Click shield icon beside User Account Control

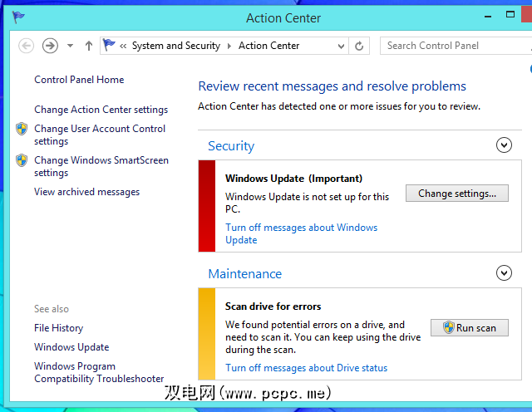coord(22,129)
